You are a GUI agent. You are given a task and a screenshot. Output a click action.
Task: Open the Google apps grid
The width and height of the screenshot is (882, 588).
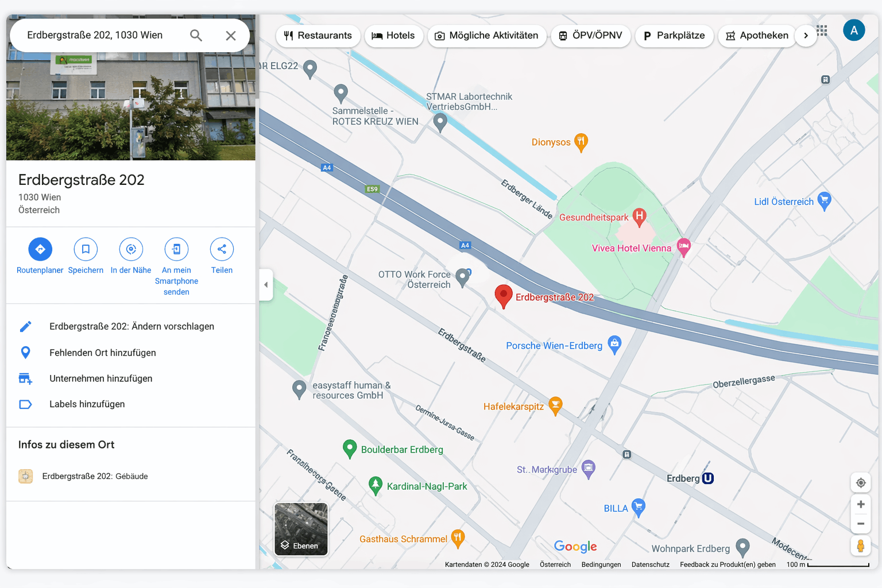822,30
